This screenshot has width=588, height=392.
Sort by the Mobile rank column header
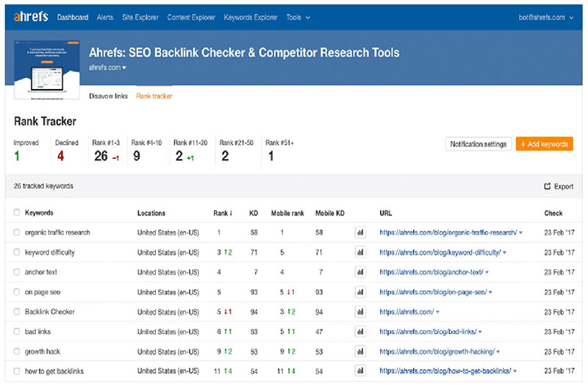pyautogui.click(x=287, y=213)
